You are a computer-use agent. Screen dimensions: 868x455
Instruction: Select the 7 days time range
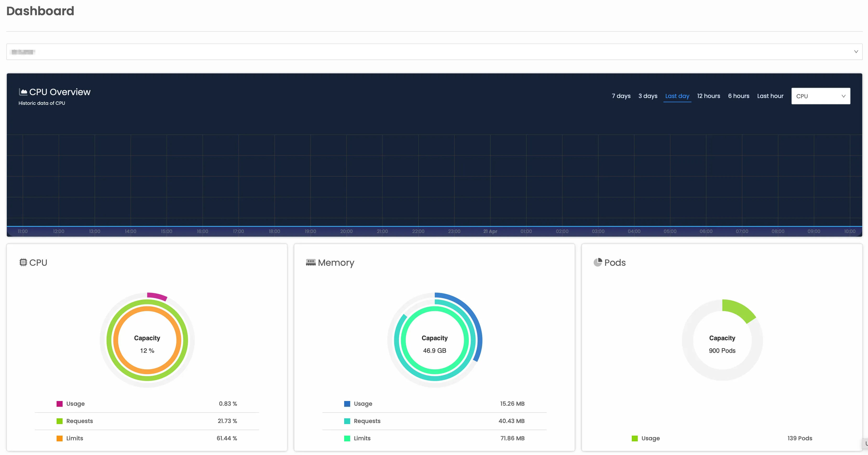621,96
